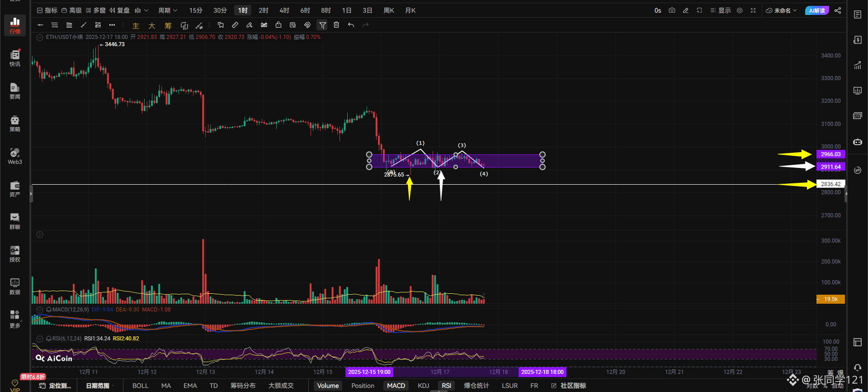The image size is (868, 392).
Task: Open the 行情 market sidebar icon
Action: [x=15, y=25]
